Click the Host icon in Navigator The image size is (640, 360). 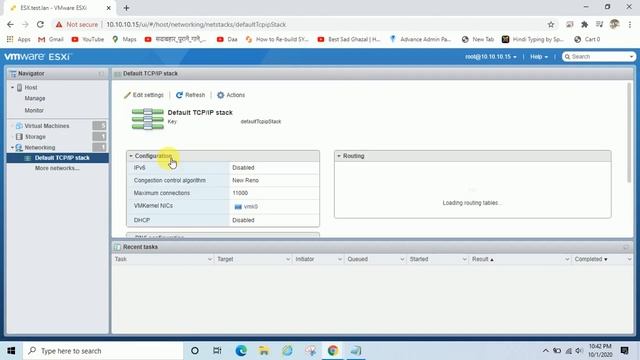click(x=19, y=87)
